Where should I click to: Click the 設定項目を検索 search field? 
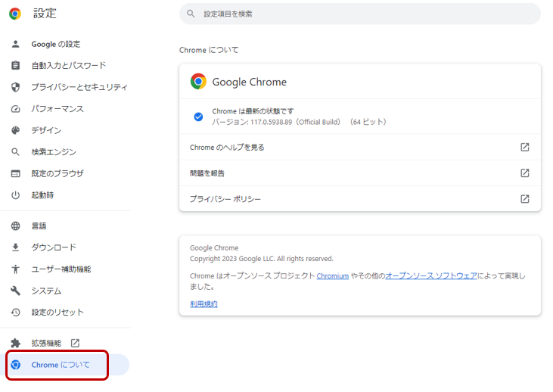tap(363, 14)
